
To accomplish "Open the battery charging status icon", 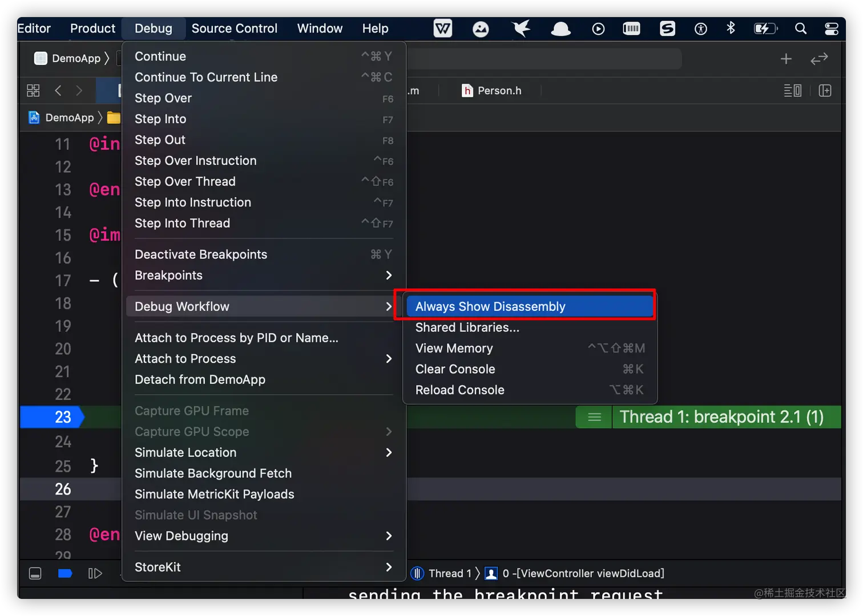I will click(765, 29).
